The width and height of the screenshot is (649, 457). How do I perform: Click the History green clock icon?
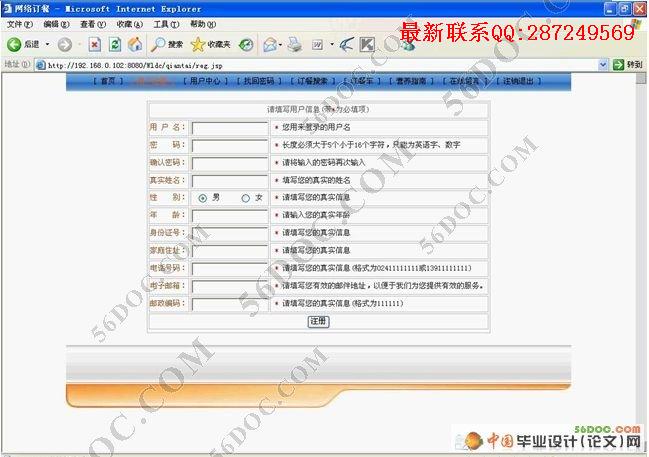[246, 45]
